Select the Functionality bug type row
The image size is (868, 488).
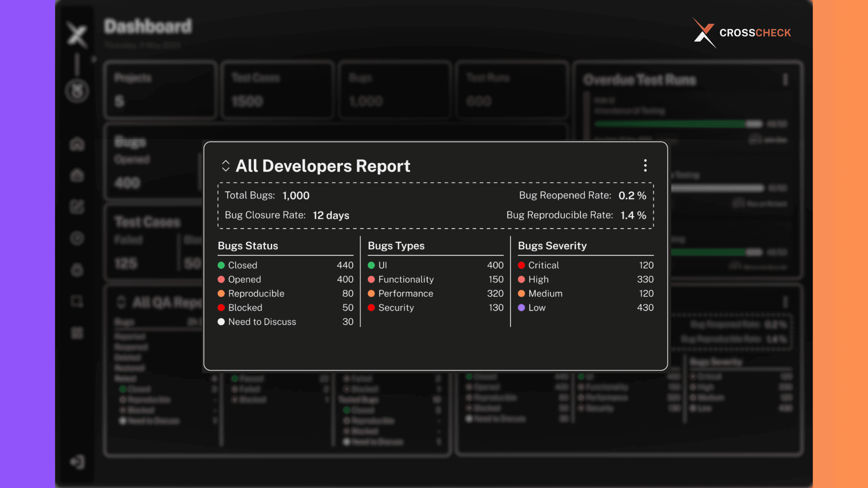click(x=436, y=279)
